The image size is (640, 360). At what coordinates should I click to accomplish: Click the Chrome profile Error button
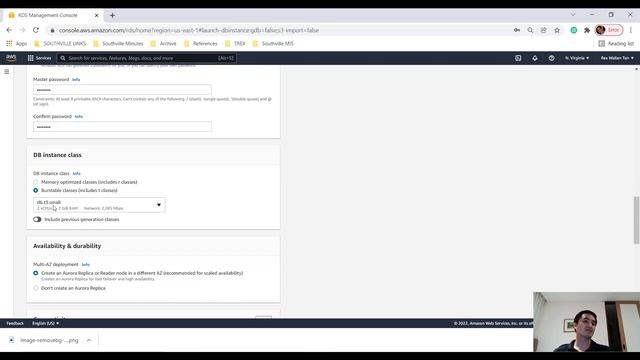[x=609, y=30]
